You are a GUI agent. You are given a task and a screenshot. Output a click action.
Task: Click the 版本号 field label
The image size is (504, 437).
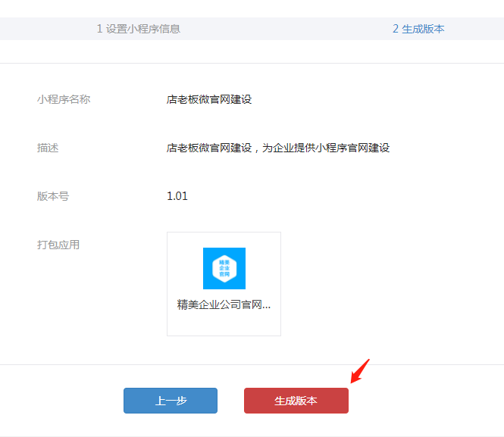pyautogui.click(x=53, y=196)
